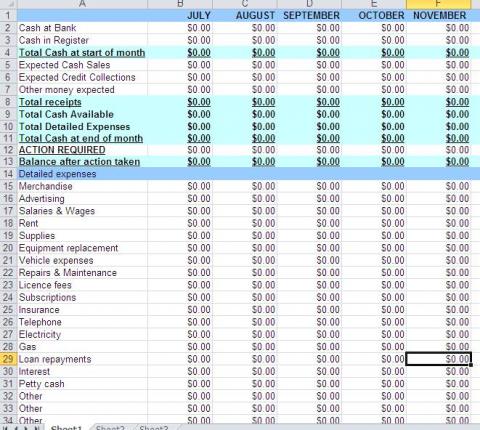480x430 pixels.
Task: Select the JULY header cell
Action: point(180,15)
